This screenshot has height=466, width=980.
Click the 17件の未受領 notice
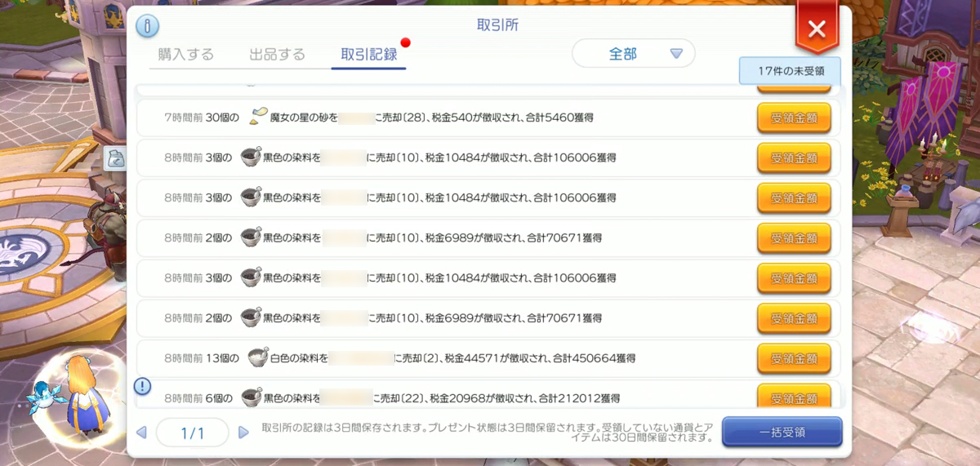click(790, 71)
